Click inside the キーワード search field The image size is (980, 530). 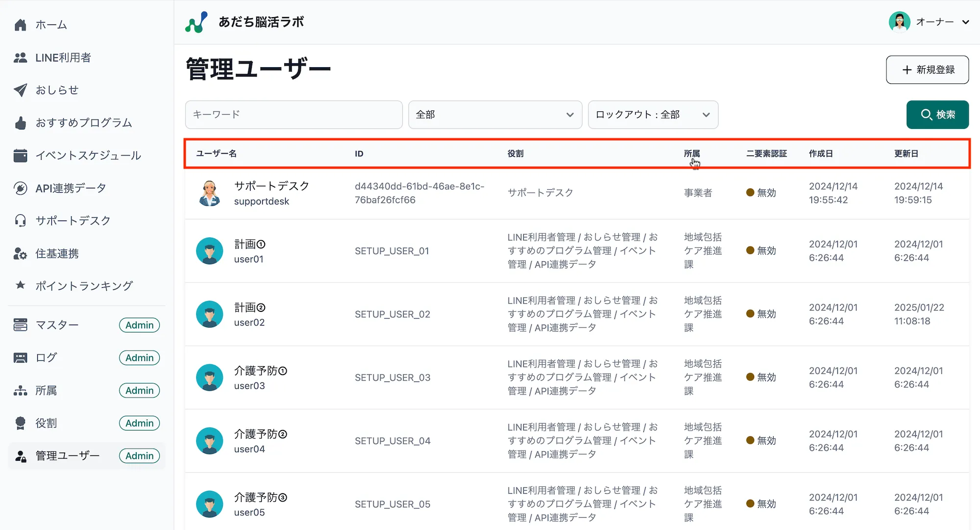(x=293, y=114)
